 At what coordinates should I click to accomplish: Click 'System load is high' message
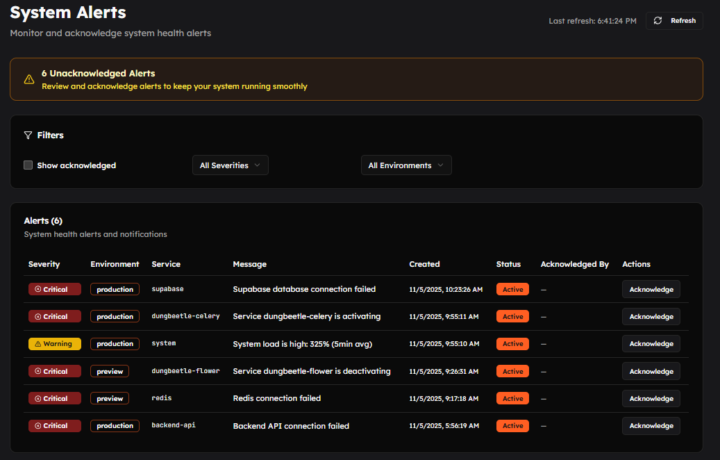pyautogui.click(x=303, y=344)
